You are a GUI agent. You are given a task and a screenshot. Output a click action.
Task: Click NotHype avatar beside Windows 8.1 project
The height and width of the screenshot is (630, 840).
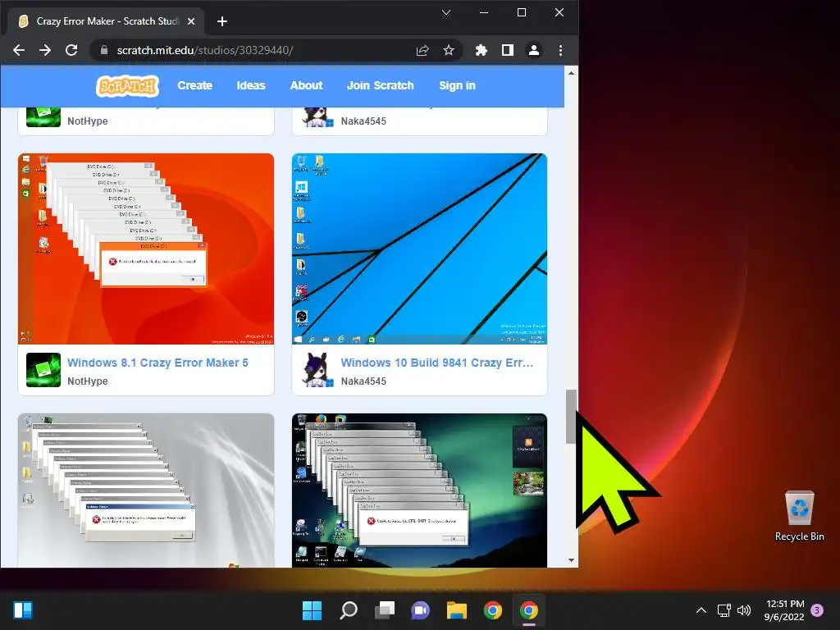click(43, 370)
